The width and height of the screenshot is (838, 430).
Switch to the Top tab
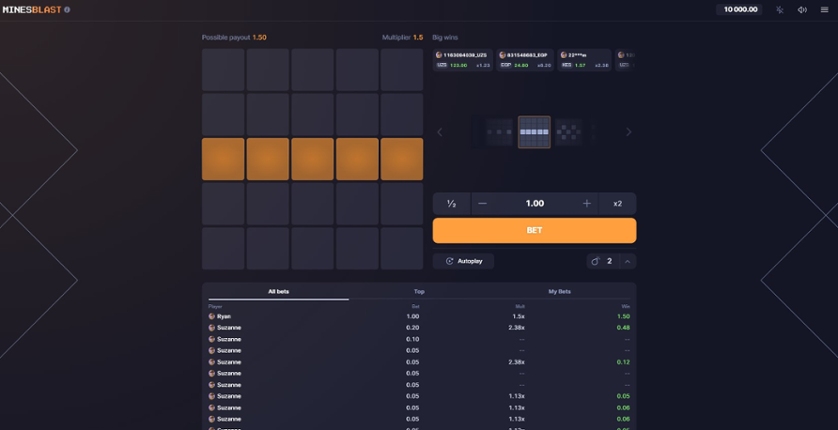click(x=419, y=291)
